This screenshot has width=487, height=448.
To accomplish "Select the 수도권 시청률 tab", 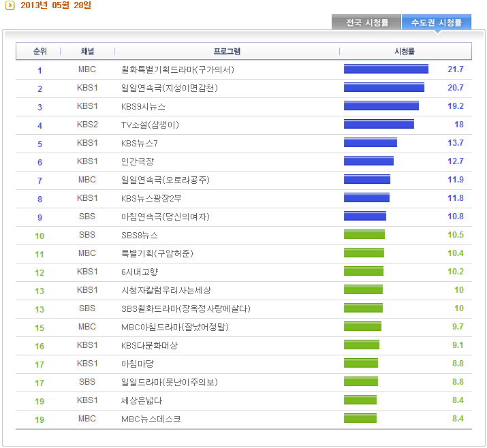I will (437, 22).
